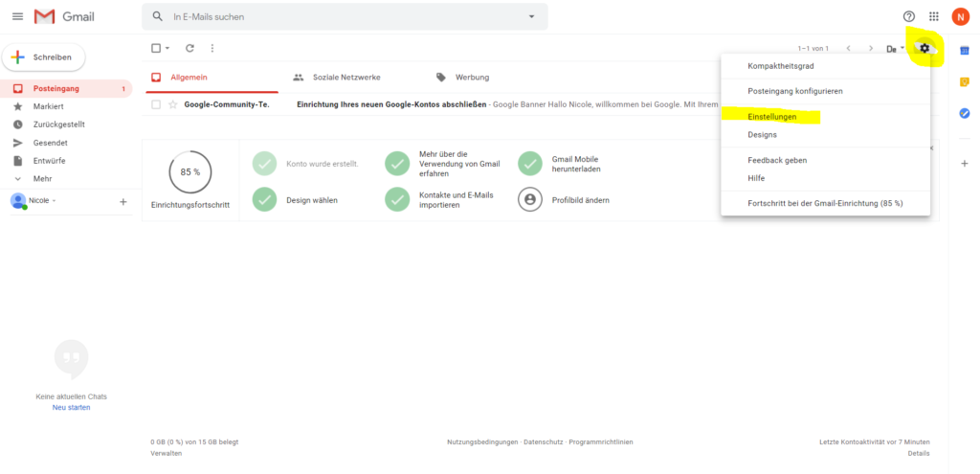Click the Schreiben compose button

[44, 57]
